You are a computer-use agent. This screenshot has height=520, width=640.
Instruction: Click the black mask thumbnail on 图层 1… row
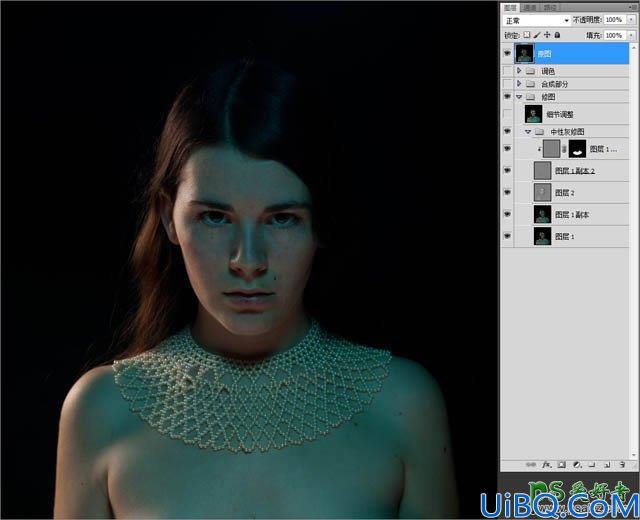(x=577, y=149)
